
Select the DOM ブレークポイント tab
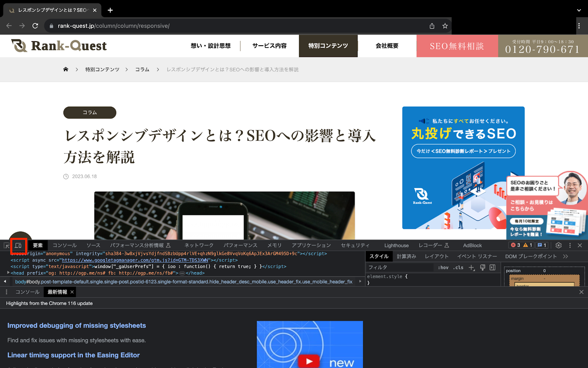[x=531, y=256]
